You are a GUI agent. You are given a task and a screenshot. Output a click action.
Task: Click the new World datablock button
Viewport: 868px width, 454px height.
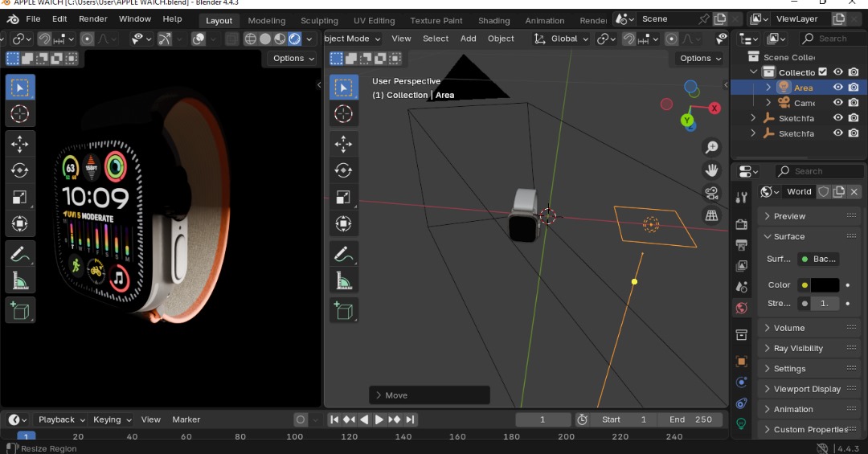839,191
